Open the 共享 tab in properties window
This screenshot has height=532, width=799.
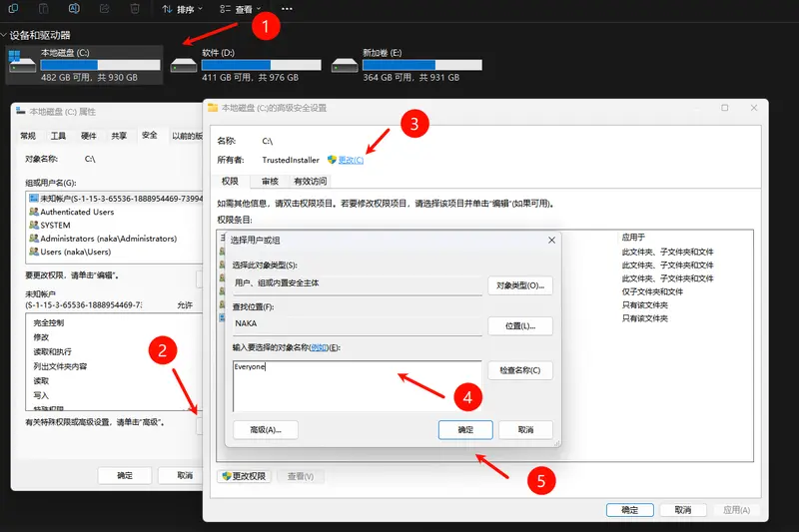click(x=119, y=136)
